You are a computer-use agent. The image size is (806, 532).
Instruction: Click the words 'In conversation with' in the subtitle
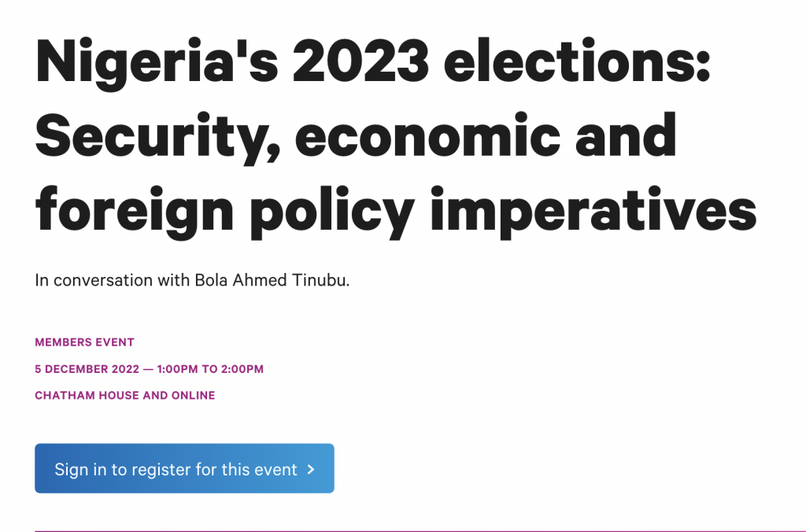point(113,280)
